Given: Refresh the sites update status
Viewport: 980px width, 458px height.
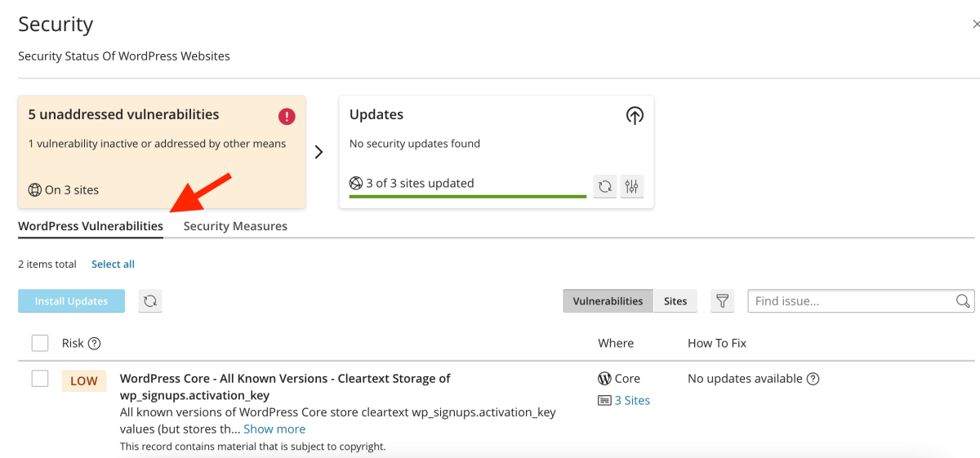Looking at the screenshot, I should pyautogui.click(x=604, y=186).
